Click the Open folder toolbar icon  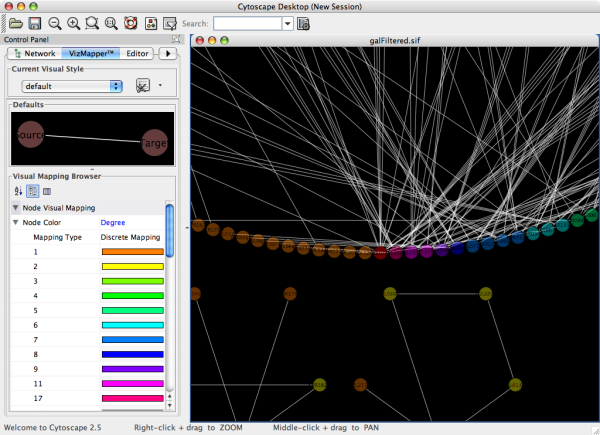15,23
